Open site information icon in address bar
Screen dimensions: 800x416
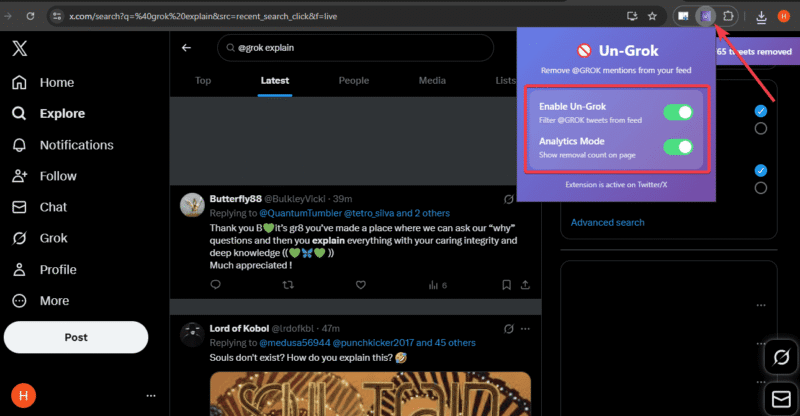tap(57, 16)
